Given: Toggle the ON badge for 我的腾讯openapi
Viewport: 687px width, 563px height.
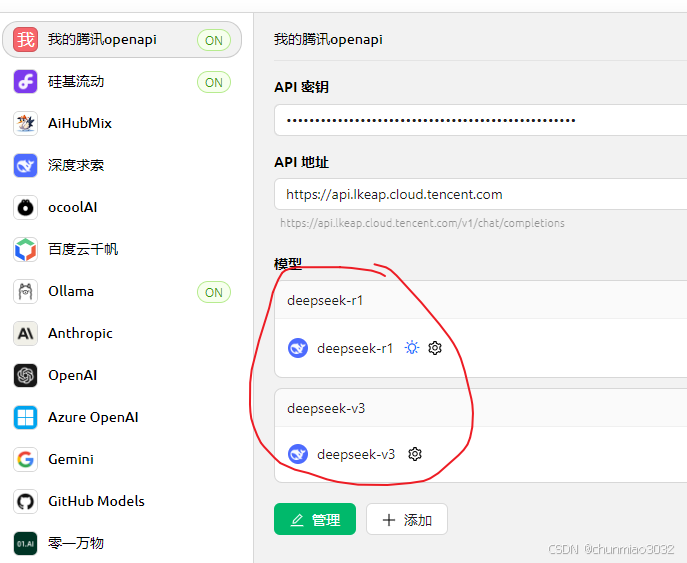Looking at the screenshot, I should (214, 40).
